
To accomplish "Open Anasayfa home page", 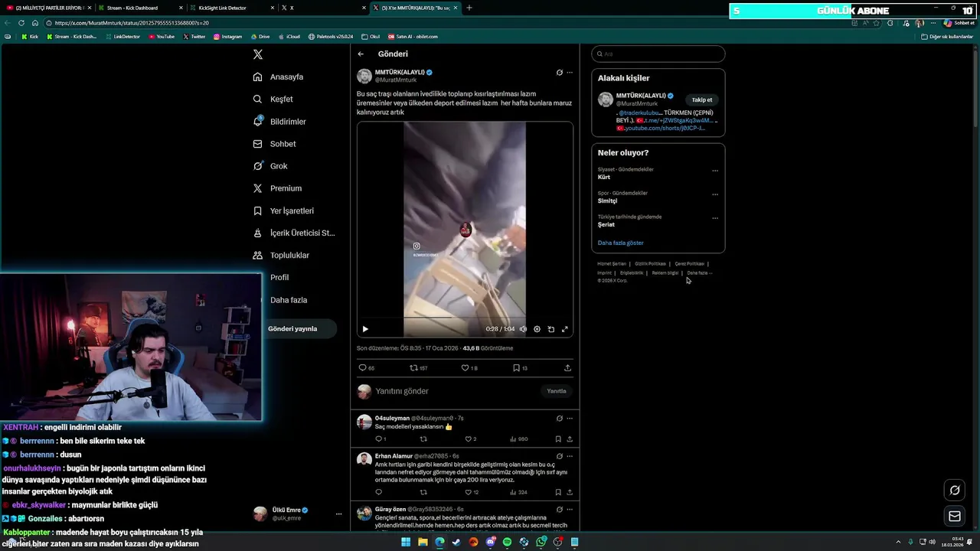I will 278,77.
